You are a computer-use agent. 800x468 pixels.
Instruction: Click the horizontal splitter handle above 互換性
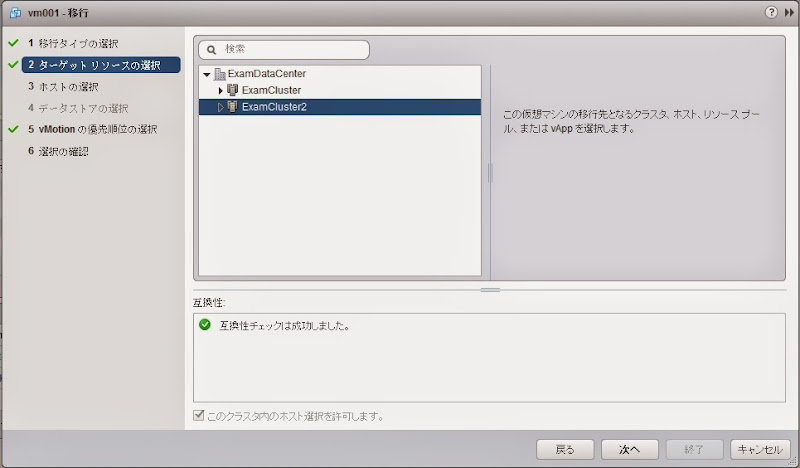490,290
